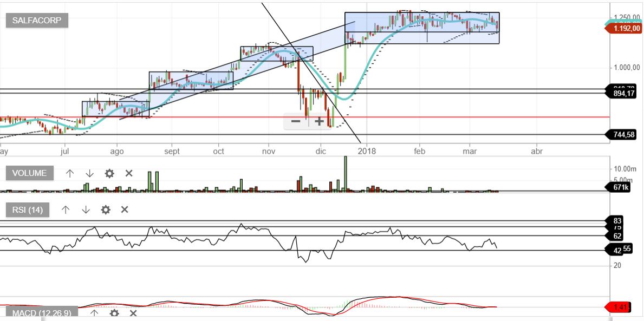This screenshot has width=644, height=321.
Task: Open RSI (14) settings gear
Action: [x=106, y=209]
